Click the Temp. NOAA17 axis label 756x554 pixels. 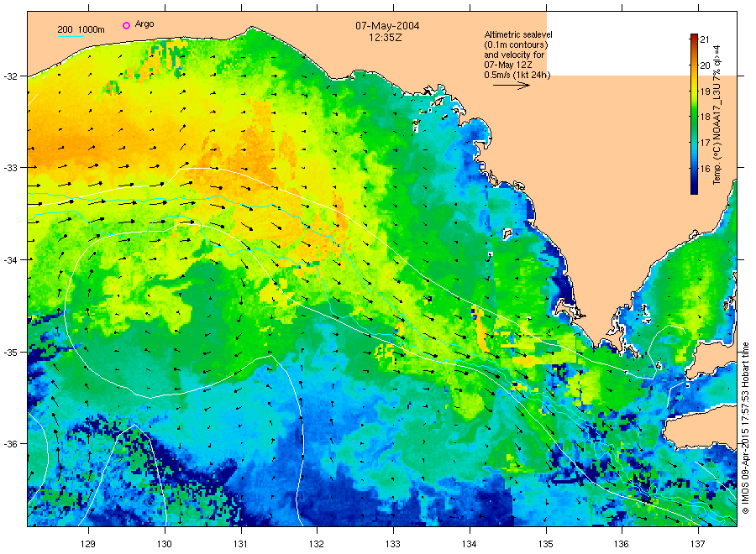(717, 115)
